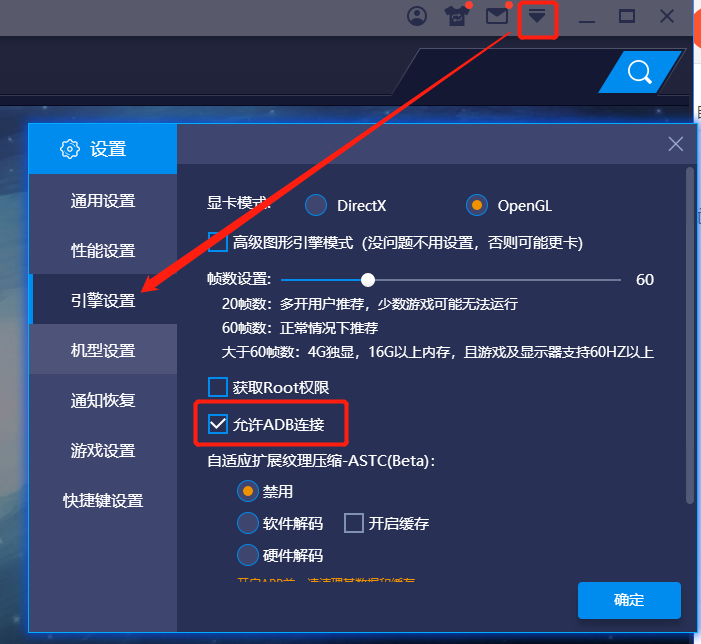Close the settings dialog with X
This screenshot has width=701, height=644.
coord(676,144)
